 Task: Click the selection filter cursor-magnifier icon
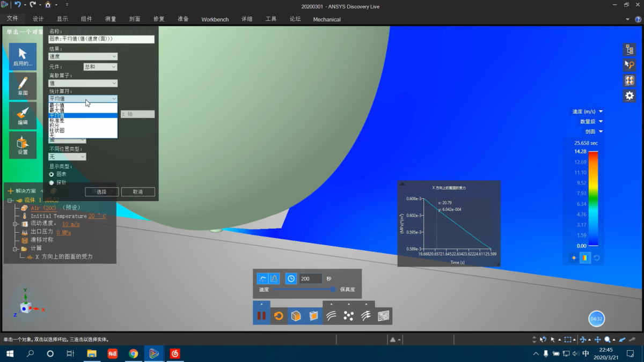(x=630, y=65)
